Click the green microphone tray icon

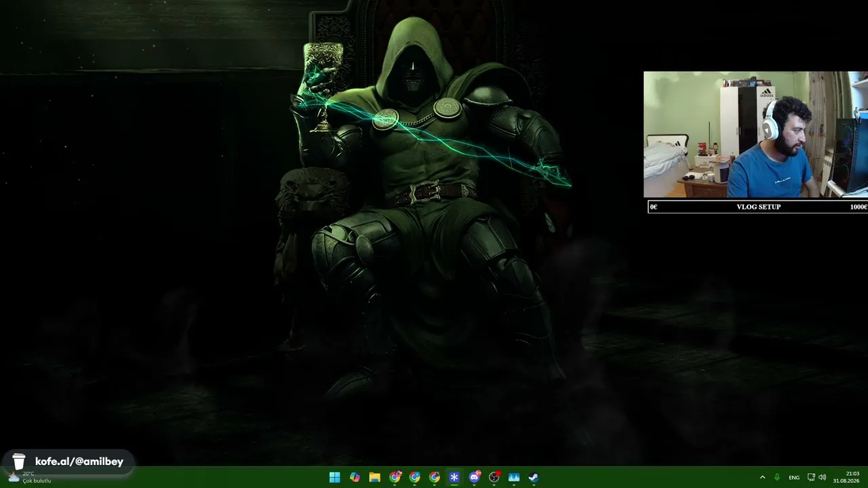click(777, 477)
